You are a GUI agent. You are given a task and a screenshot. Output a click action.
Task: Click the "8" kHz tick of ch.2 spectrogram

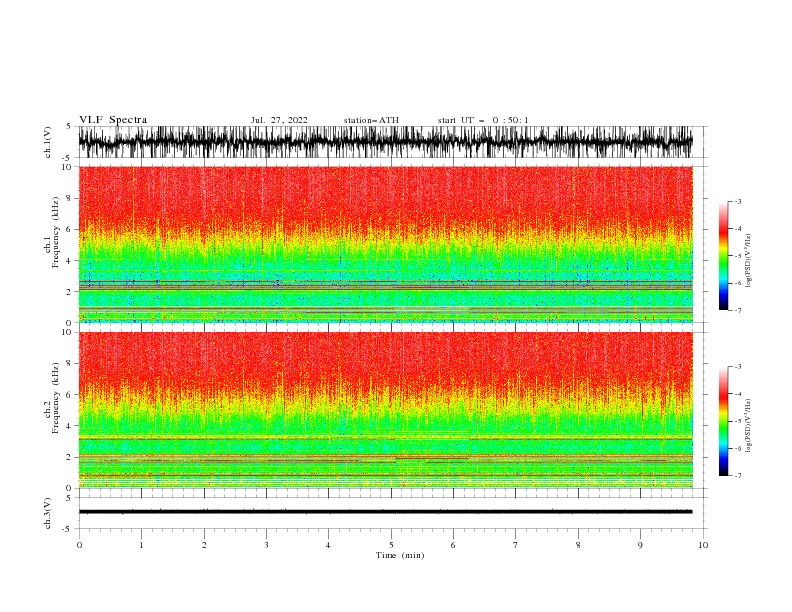69,363
